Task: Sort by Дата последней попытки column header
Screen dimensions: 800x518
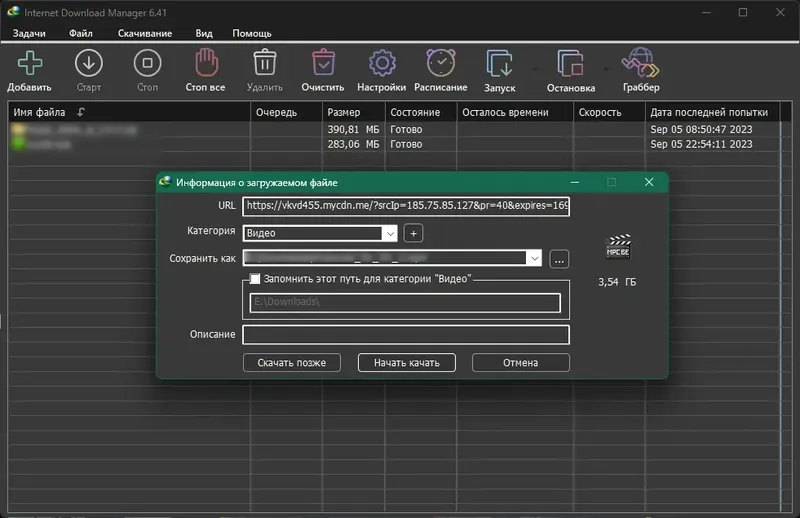Action: [x=712, y=112]
